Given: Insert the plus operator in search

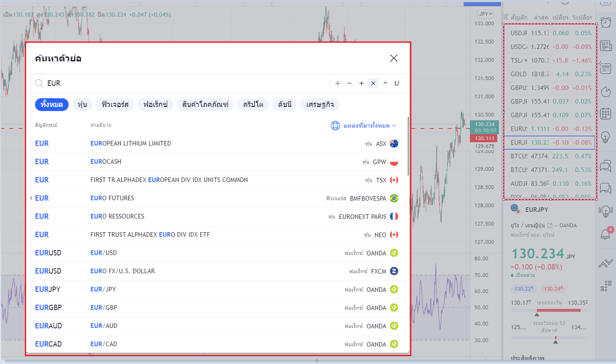Looking at the screenshot, I should pyautogui.click(x=362, y=83).
